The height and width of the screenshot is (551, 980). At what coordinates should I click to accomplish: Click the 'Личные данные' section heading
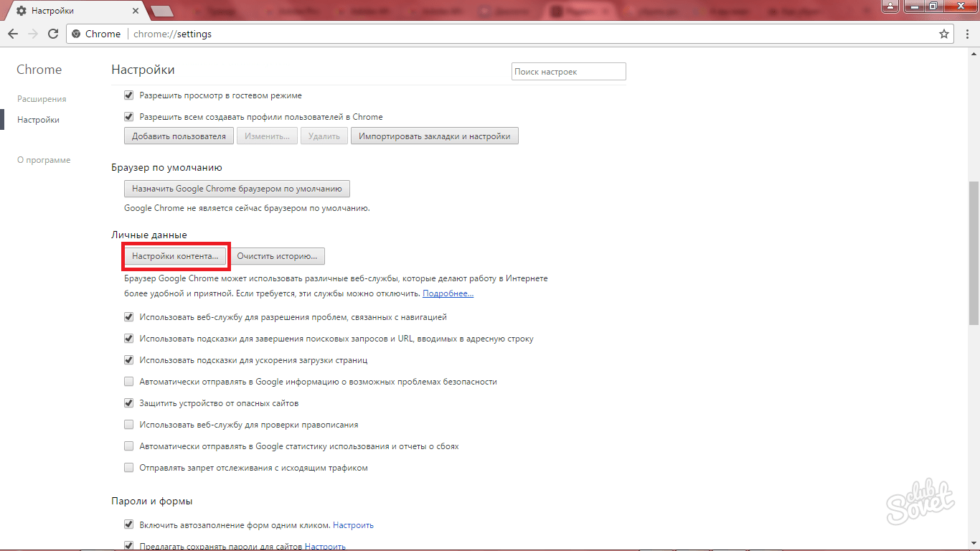[149, 235]
